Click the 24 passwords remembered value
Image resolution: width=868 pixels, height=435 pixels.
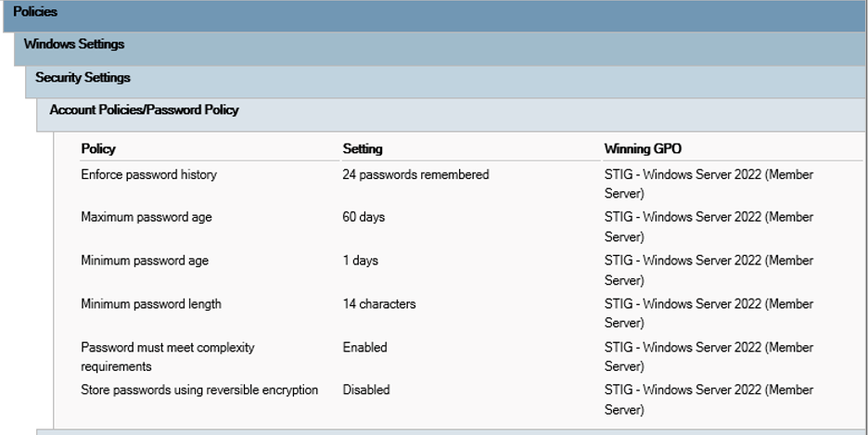pos(415,175)
